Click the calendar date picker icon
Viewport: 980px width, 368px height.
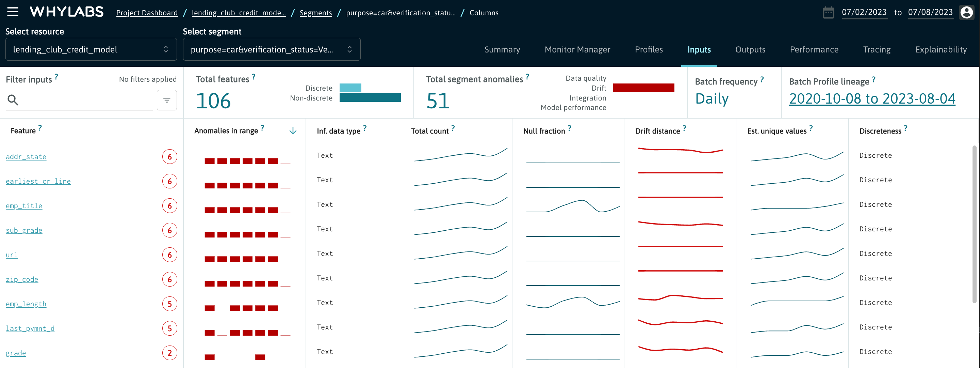click(x=828, y=13)
